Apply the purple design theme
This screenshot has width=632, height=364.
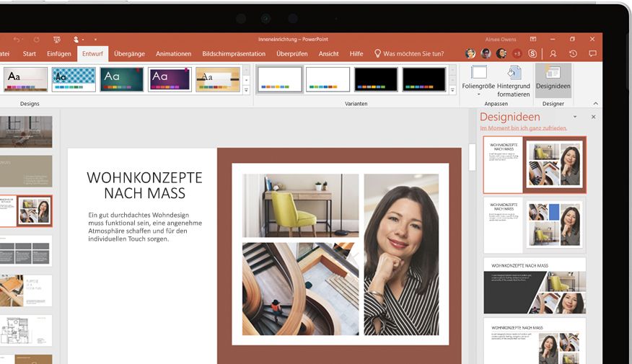[x=170, y=79]
